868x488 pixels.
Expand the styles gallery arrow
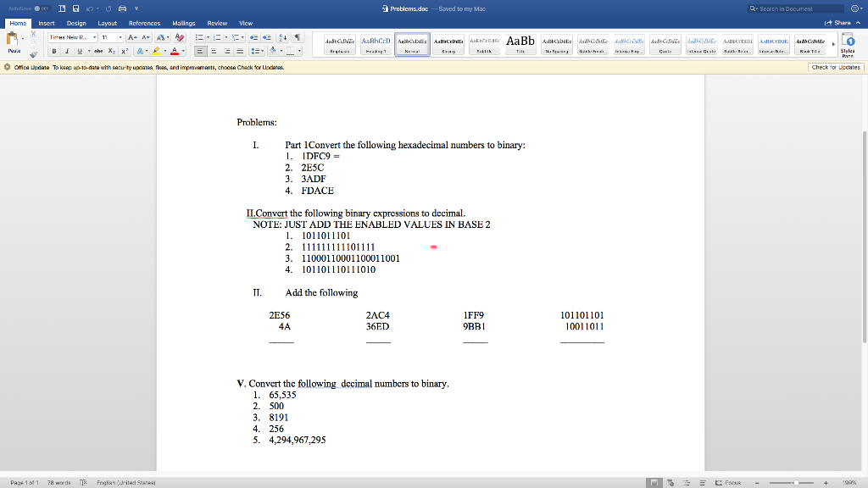(833, 44)
